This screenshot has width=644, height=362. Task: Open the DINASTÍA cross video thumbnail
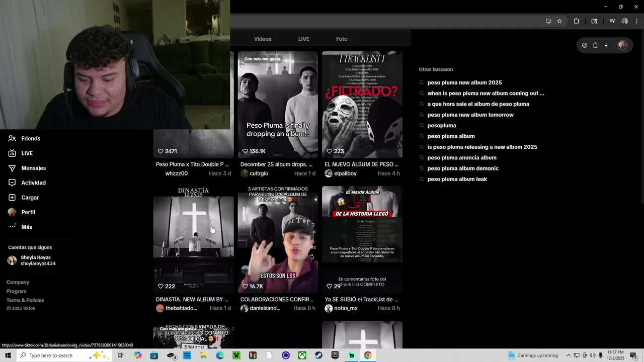click(194, 239)
